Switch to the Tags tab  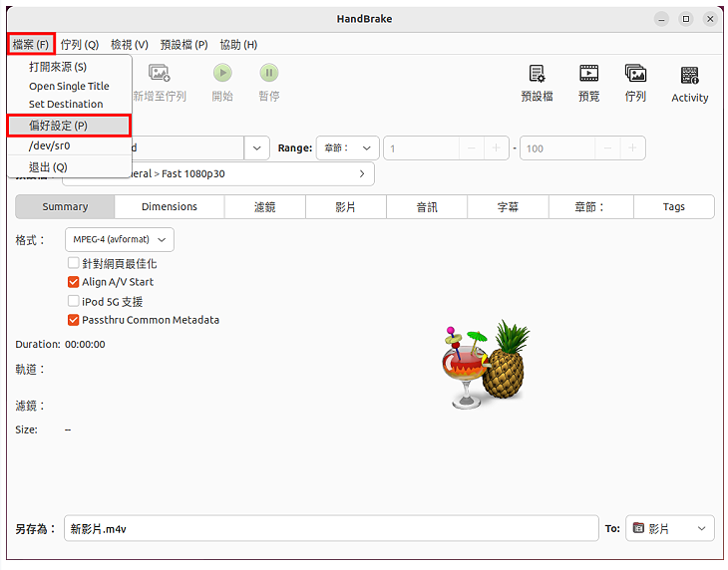click(674, 207)
